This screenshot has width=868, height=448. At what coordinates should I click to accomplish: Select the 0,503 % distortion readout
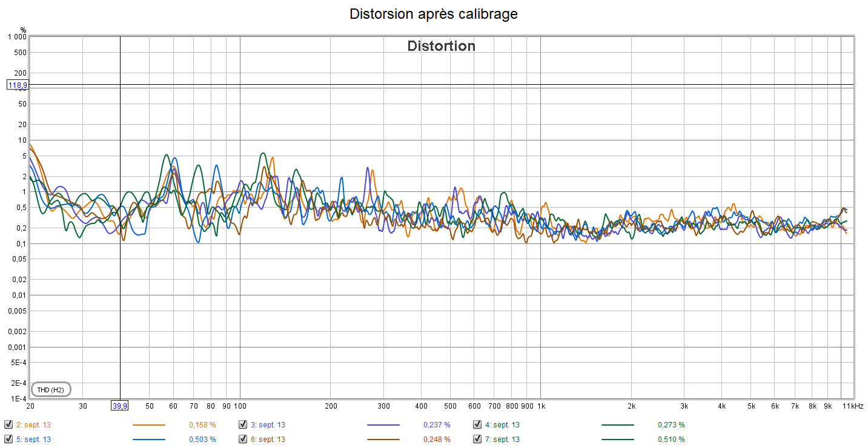[202, 440]
